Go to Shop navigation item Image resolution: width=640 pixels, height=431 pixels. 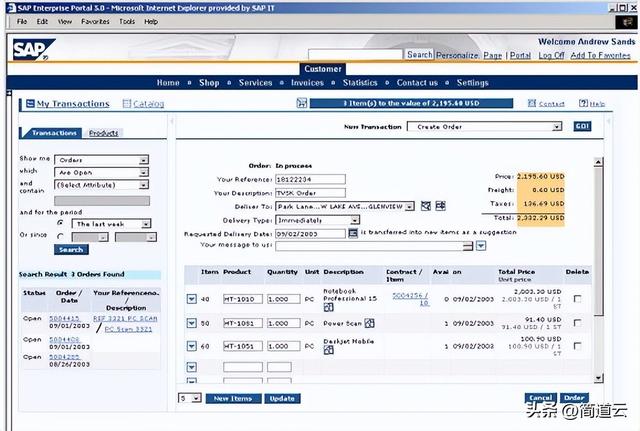[x=209, y=83]
